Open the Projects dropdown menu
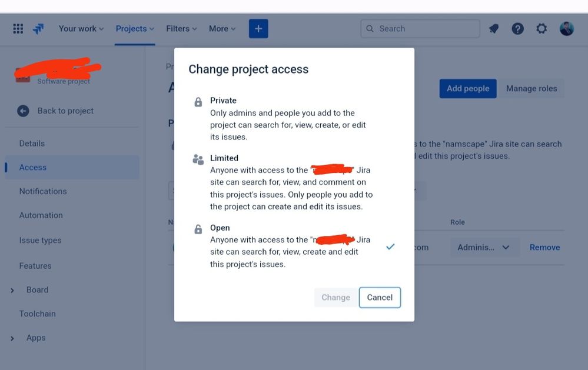Image resolution: width=588 pixels, height=370 pixels. 135,29
